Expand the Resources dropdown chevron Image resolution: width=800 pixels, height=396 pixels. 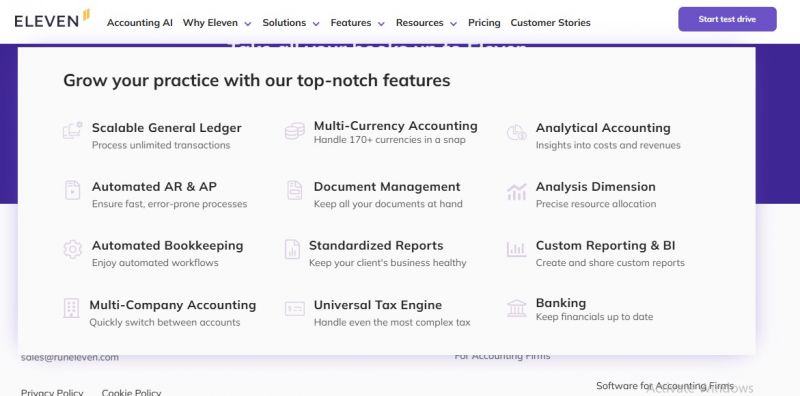[454, 23]
